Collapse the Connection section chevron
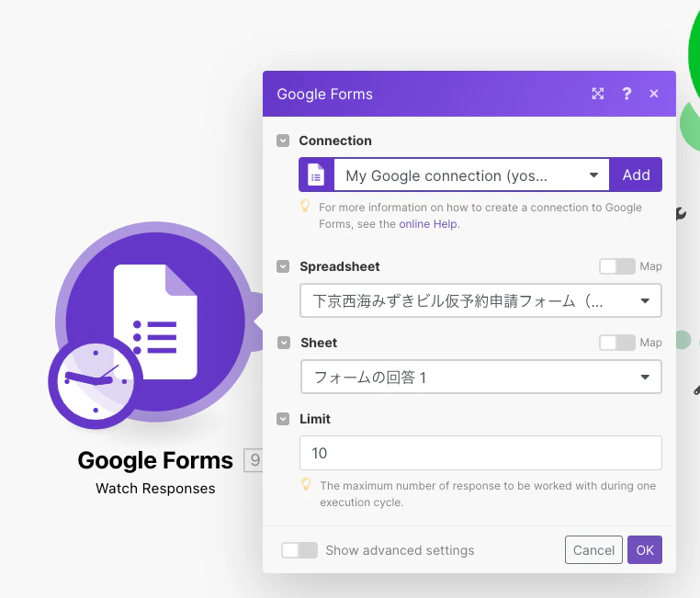The height and width of the screenshot is (598, 700). (283, 141)
